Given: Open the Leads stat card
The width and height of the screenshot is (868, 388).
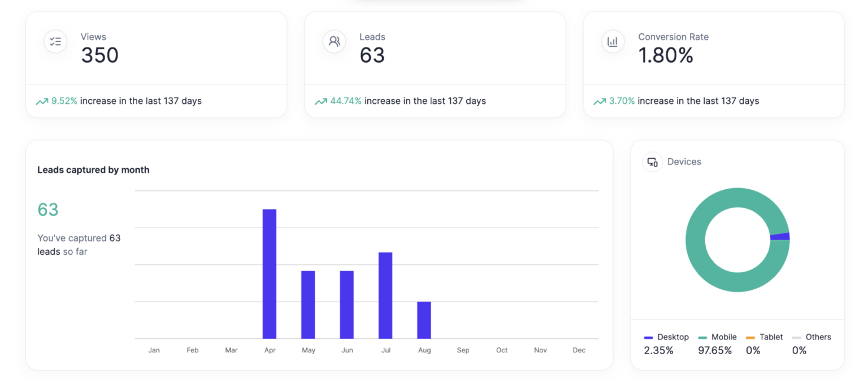Looking at the screenshot, I should click(x=435, y=64).
